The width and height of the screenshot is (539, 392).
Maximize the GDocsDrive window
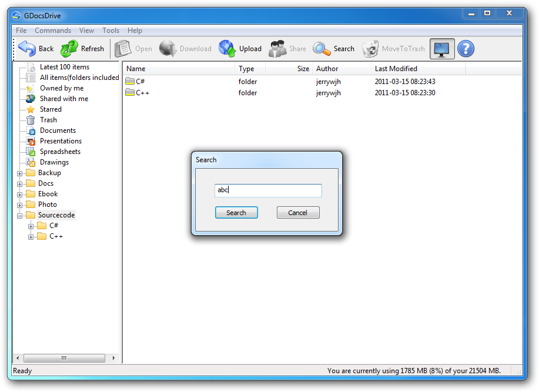[x=487, y=14]
